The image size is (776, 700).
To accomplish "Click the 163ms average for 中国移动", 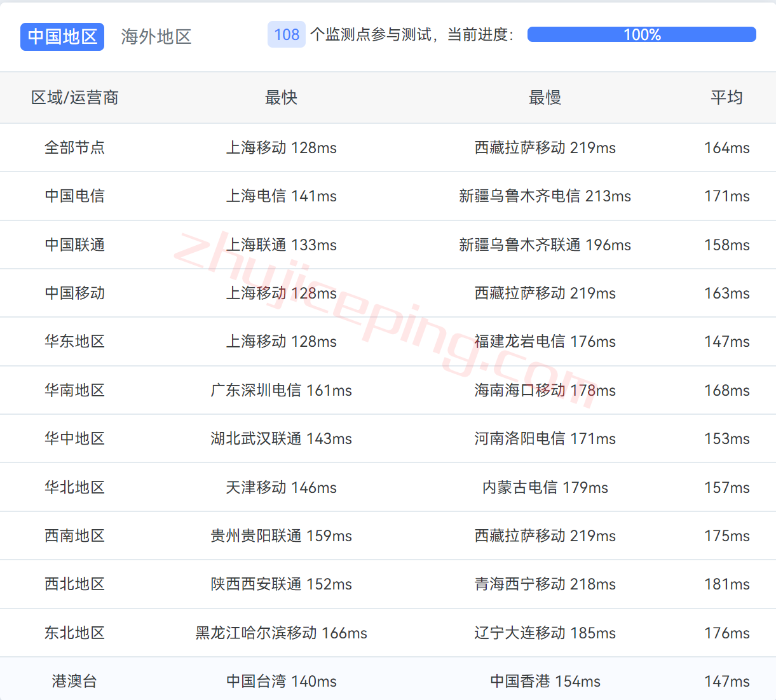I will click(727, 293).
